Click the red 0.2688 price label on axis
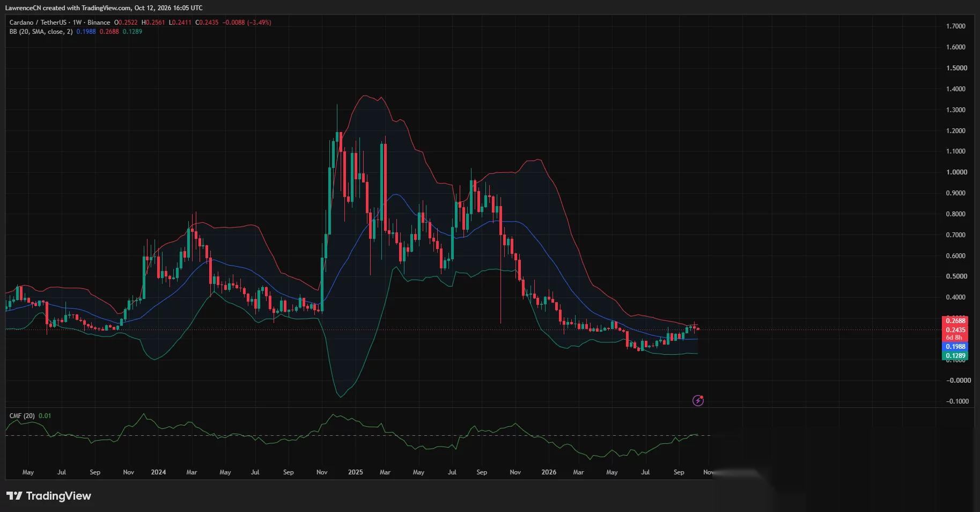The image size is (980, 512). [x=955, y=320]
